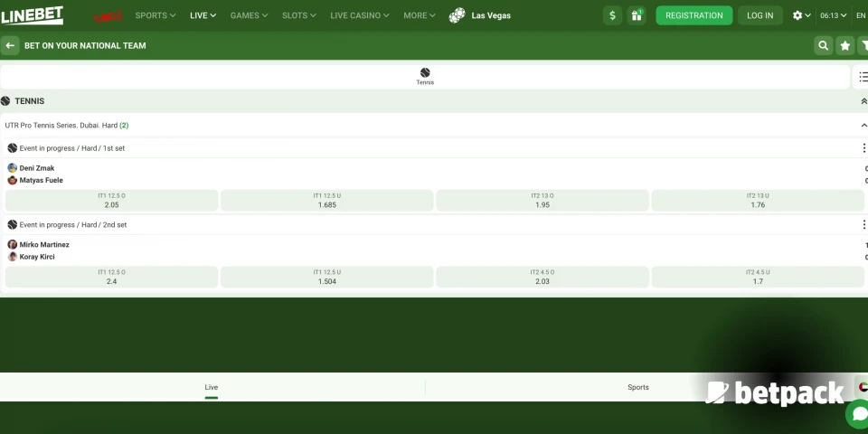The width and height of the screenshot is (868, 434).
Task: Open the Mirko Martinez player row
Action: pyautogui.click(x=38, y=244)
